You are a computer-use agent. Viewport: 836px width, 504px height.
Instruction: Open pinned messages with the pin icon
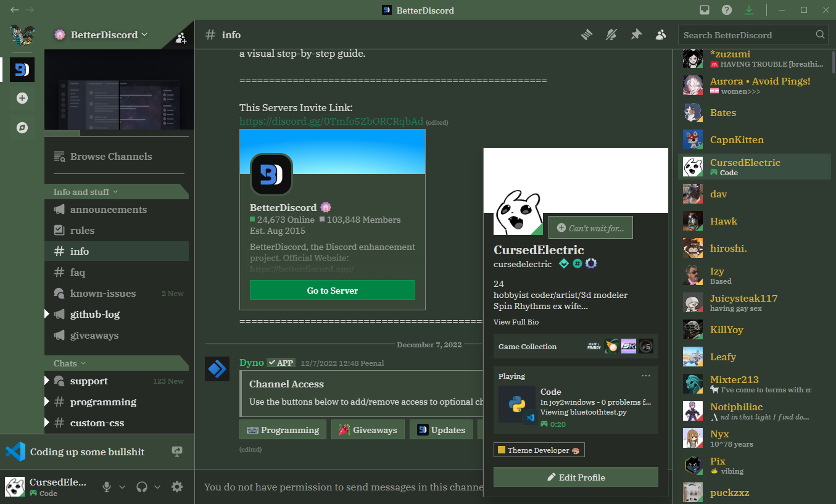pos(636,35)
